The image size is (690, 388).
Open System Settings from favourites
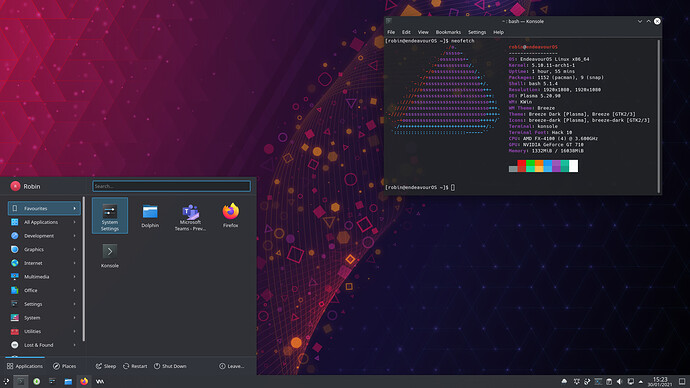click(110, 216)
